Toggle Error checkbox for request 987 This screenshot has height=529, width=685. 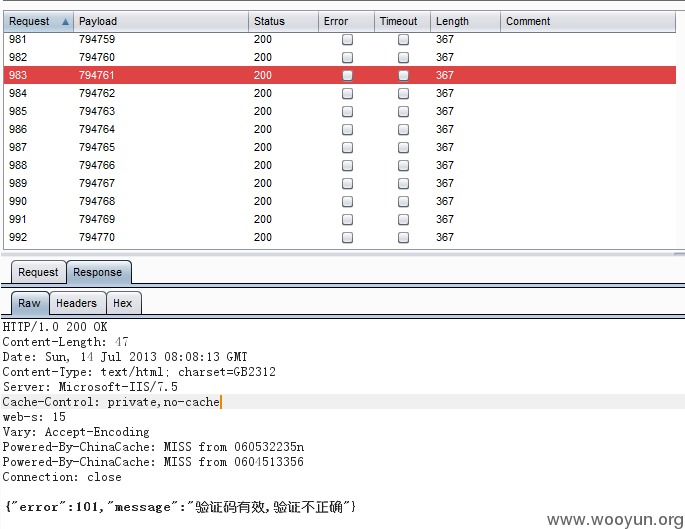pyautogui.click(x=347, y=148)
